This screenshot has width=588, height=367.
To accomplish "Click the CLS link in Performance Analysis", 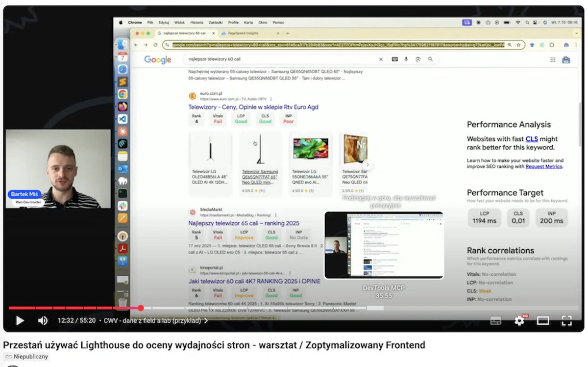I will (x=532, y=139).
